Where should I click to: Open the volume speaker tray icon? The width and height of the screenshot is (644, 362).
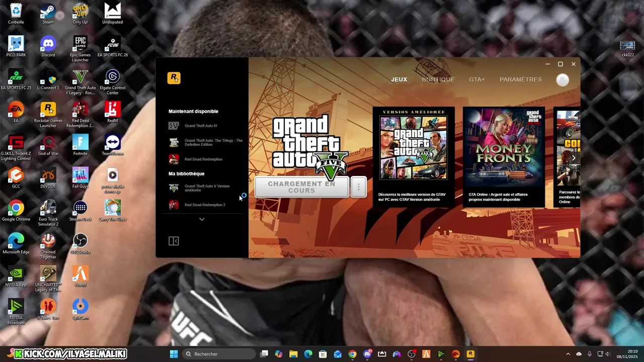pyautogui.click(x=608, y=354)
